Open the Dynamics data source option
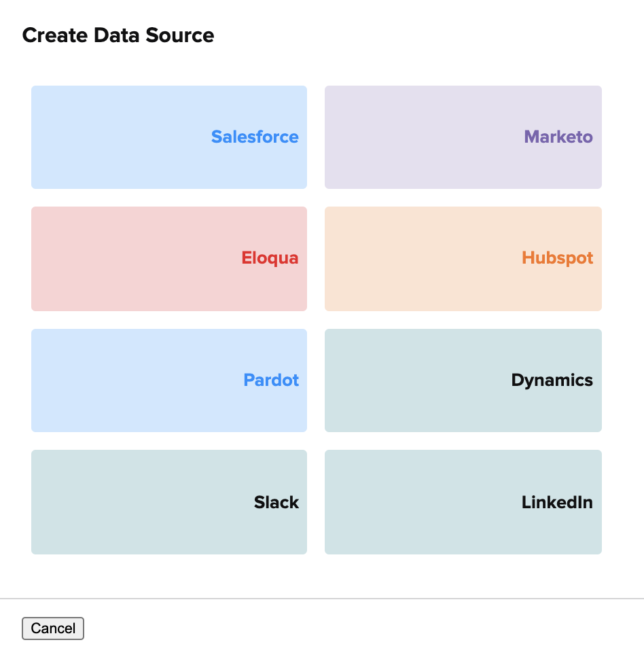Screen dimensions: 644x655 (463, 380)
